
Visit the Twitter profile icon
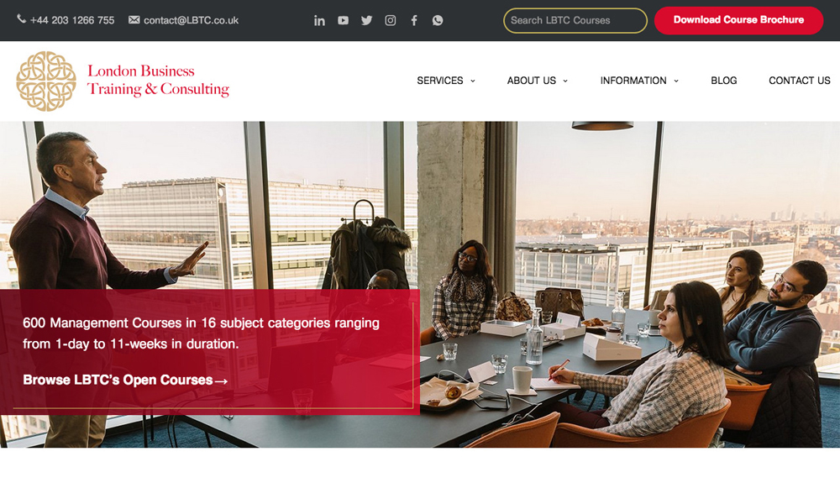tap(366, 20)
